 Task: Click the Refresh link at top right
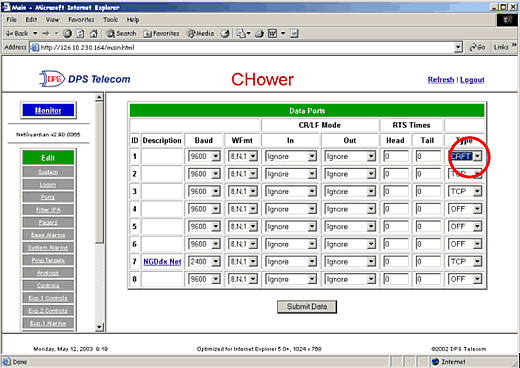coord(441,80)
